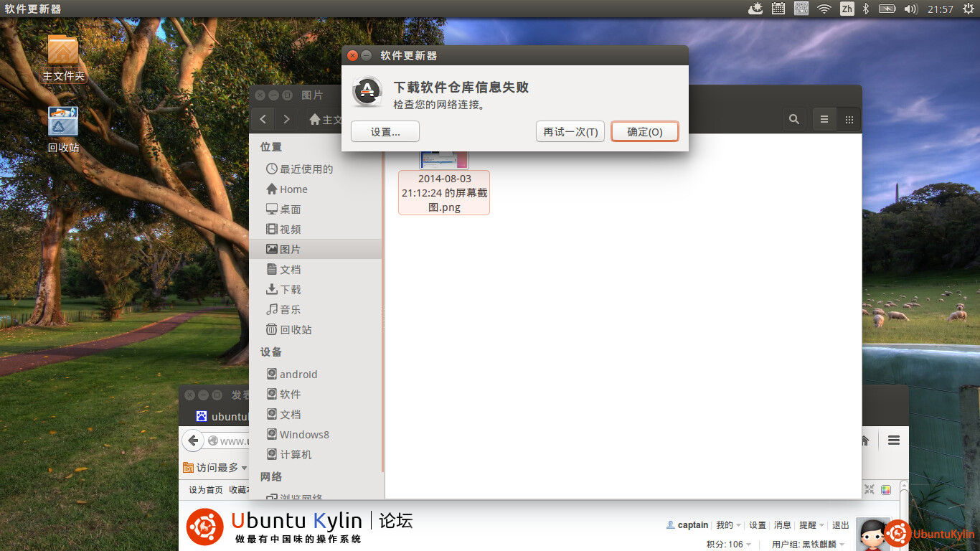
Task: Open the browser hamburger menu icon
Action: click(893, 440)
